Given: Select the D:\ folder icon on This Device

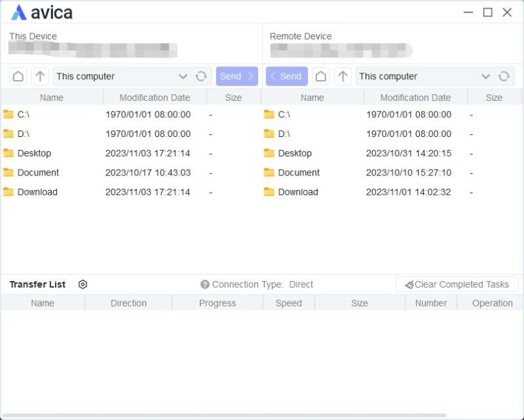Looking at the screenshot, I should click(9, 134).
